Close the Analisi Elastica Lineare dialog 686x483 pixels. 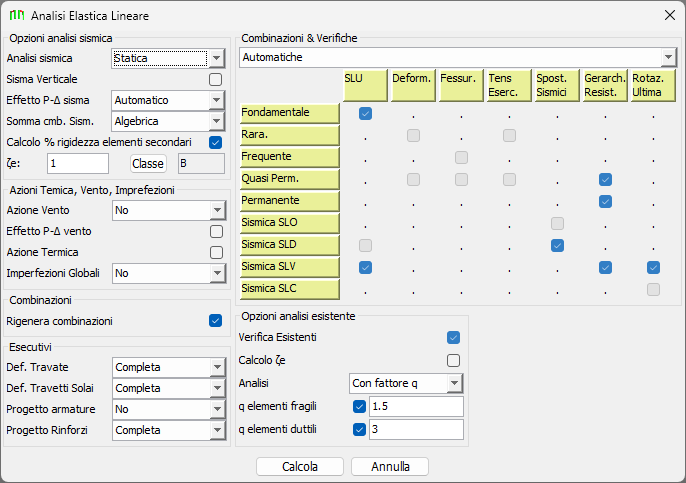(669, 15)
